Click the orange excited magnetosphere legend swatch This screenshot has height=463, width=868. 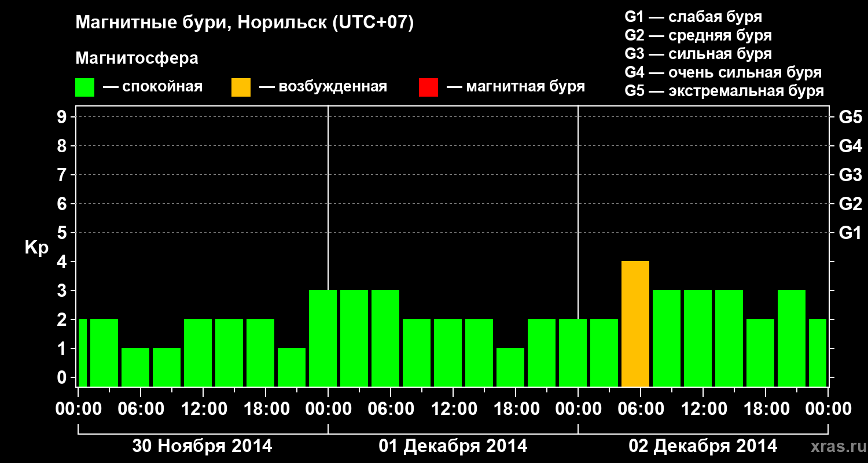241,87
